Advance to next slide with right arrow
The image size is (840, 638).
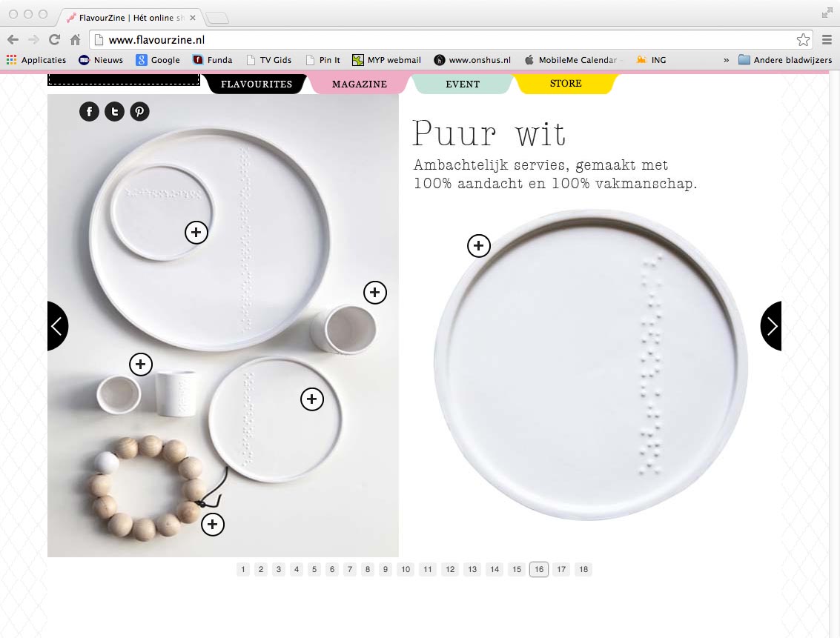(x=772, y=326)
